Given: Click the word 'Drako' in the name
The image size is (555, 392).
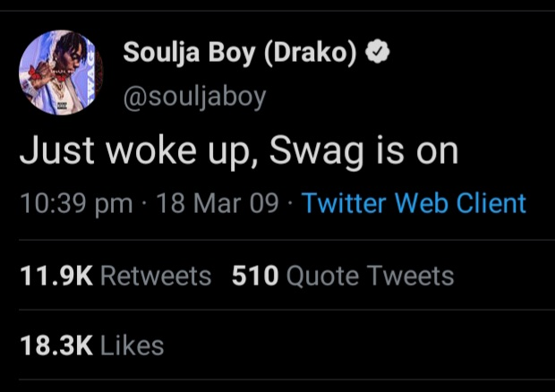Looking at the screenshot, I should pos(310,53).
